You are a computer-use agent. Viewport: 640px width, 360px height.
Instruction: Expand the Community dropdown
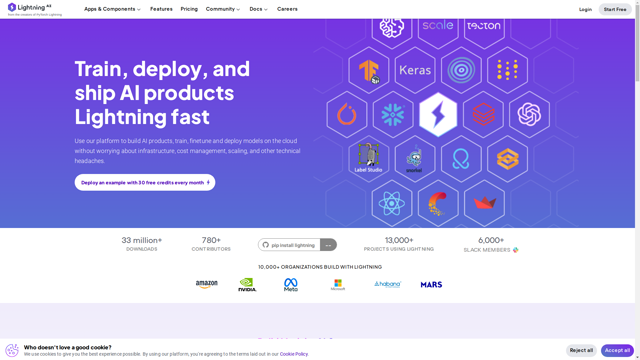[223, 9]
